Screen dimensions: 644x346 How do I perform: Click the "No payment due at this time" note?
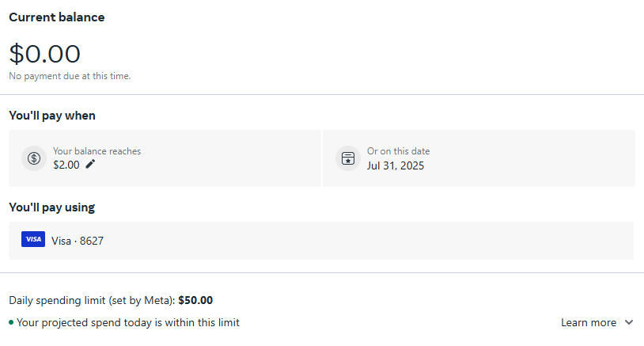tap(70, 76)
